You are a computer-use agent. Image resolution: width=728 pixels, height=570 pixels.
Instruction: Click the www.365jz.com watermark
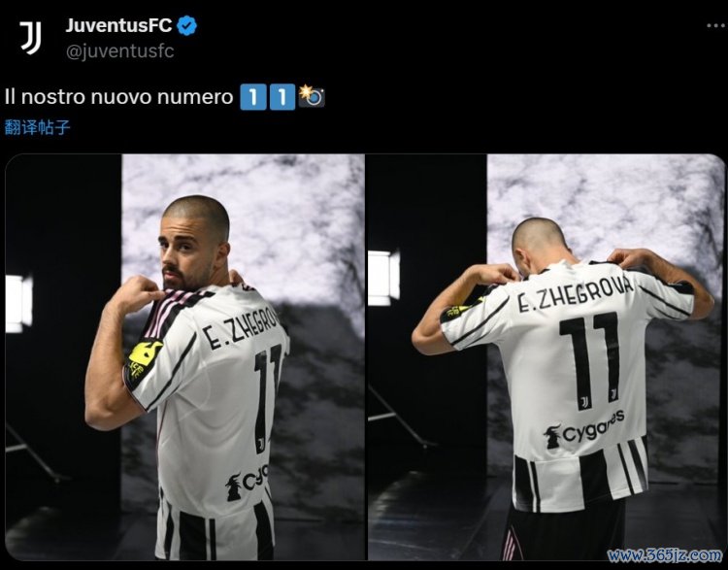pos(665,554)
